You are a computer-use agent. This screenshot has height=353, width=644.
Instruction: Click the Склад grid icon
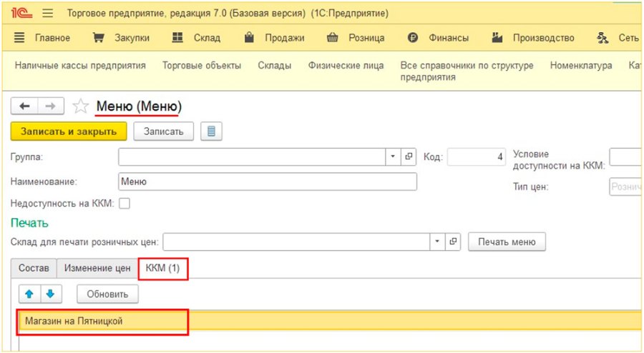pyautogui.click(x=177, y=38)
